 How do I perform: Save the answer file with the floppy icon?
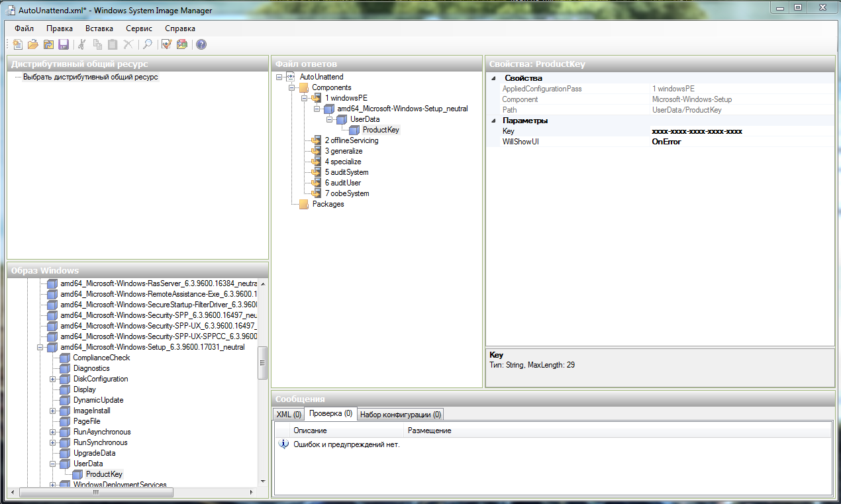click(x=64, y=44)
